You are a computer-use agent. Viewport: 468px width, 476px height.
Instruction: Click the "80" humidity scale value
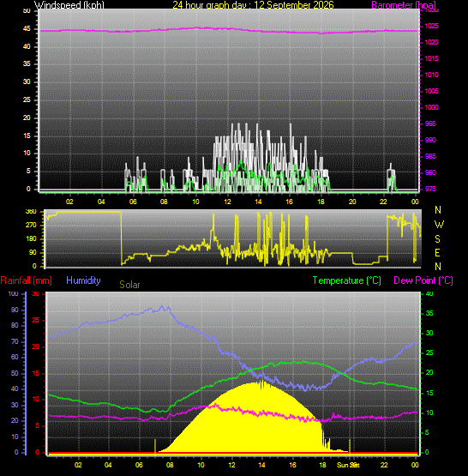(x=15, y=325)
